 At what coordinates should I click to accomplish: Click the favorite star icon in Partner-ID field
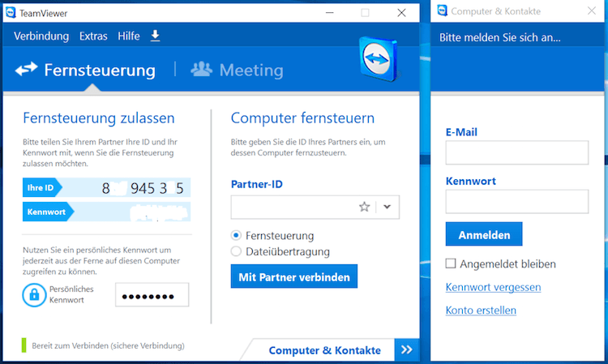[x=364, y=207]
